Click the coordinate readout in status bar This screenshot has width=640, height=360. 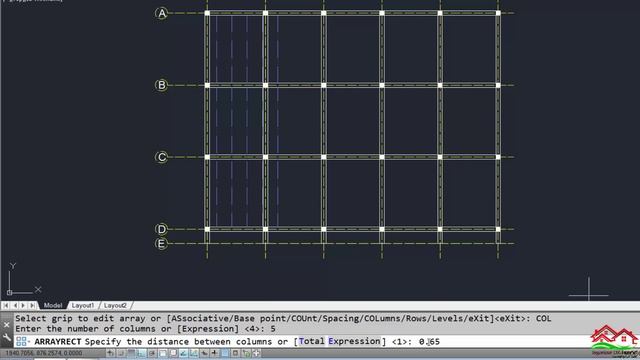click(44, 353)
